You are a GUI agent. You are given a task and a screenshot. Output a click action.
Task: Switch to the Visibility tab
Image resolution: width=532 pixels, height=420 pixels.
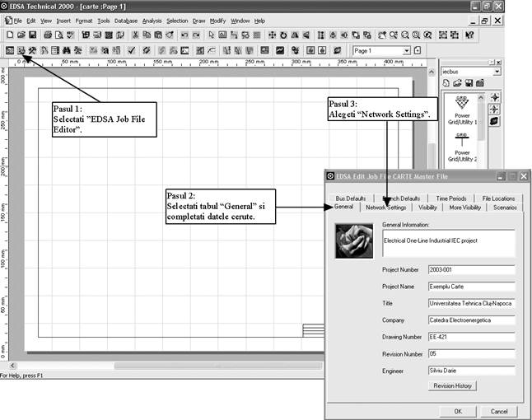pyautogui.click(x=427, y=208)
